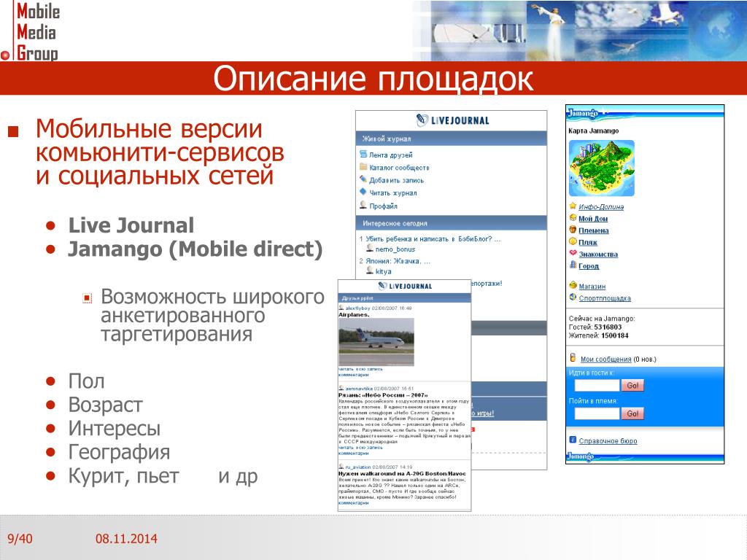Click the Jamango logo in bottom footer
Viewport: 747px width, 560px height.
pyautogui.click(x=580, y=456)
